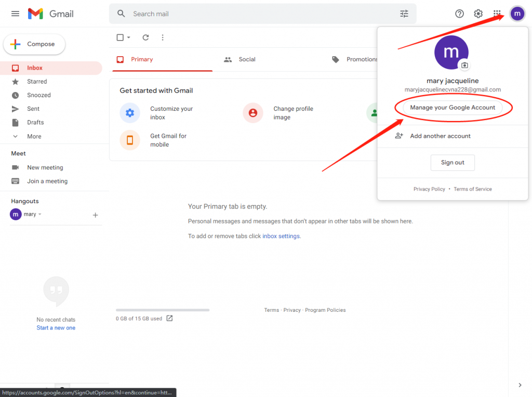Screen dimensions: 532x397
Task: Click the camera icon on profile picture
Action: pyautogui.click(x=464, y=65)
